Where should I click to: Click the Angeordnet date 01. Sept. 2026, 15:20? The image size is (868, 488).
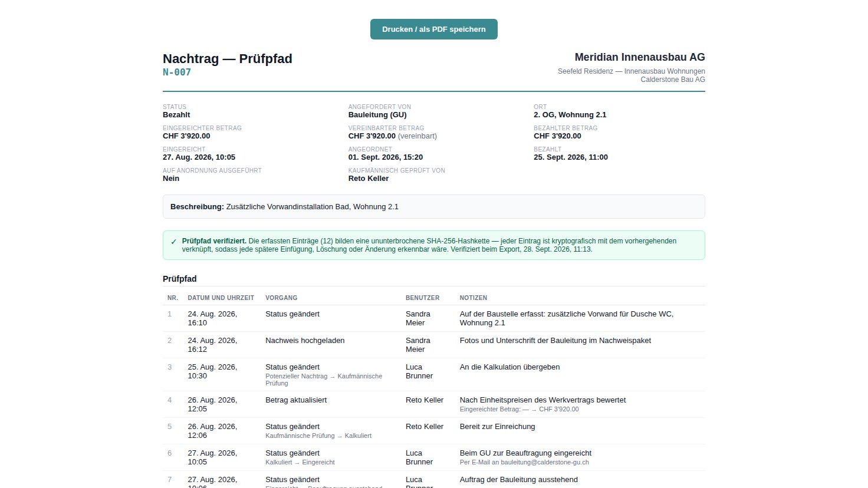pos(386,157)
